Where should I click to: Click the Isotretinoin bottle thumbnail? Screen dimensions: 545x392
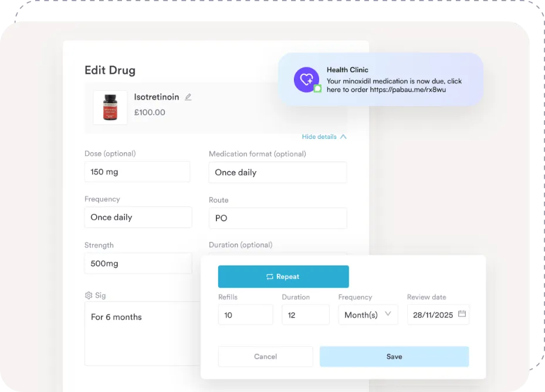[110, 107]
